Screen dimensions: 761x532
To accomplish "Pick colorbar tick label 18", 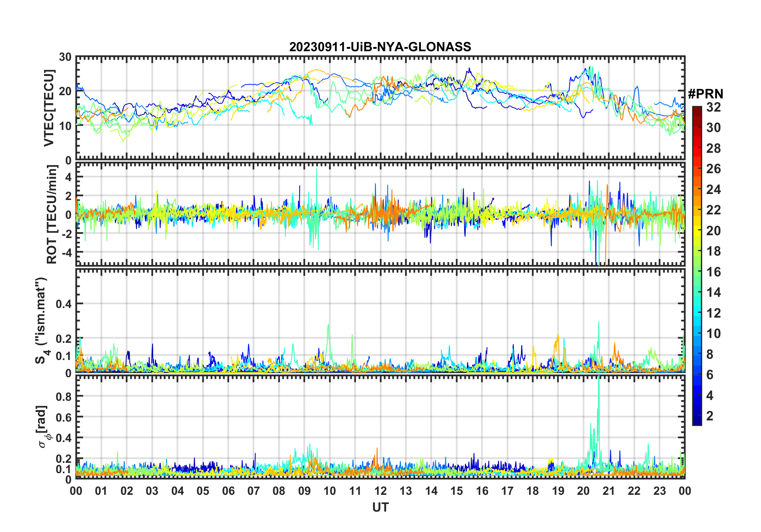I will tap(713, 251).
